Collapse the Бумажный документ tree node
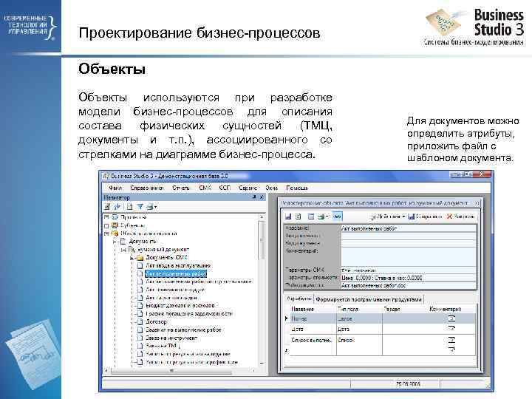The height and width of the screenshot is (399, 532). tap(123, 250)
